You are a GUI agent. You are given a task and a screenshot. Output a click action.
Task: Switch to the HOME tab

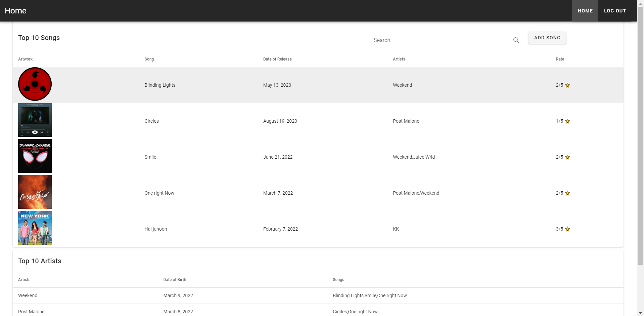585,10
